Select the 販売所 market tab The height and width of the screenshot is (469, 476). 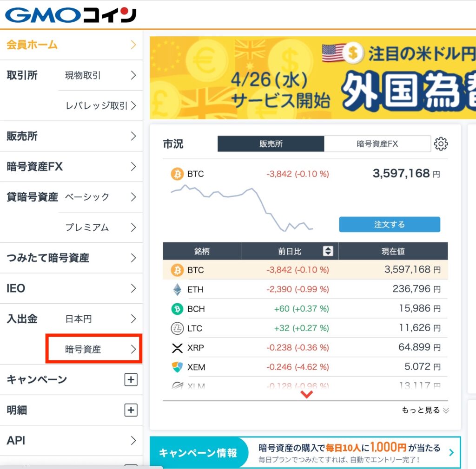click(271, 143)
